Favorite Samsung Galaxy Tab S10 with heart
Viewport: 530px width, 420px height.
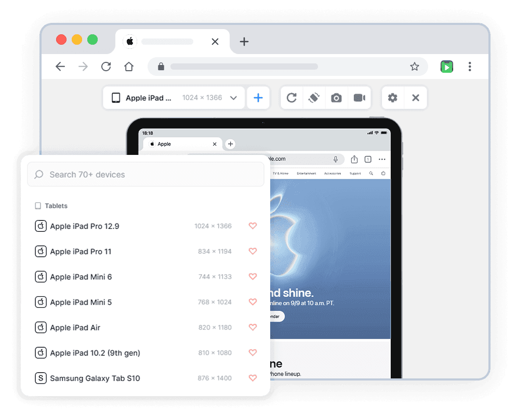pyautogui.click(x=253, y=378)
